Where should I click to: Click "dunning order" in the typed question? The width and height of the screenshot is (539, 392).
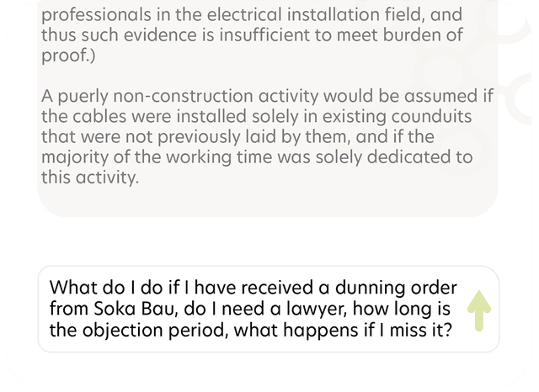(403, 287)
